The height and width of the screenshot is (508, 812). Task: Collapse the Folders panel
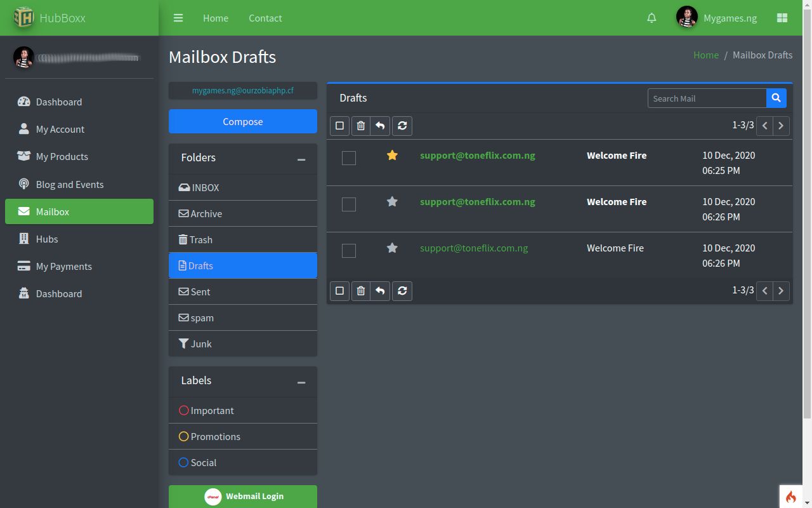301,159
